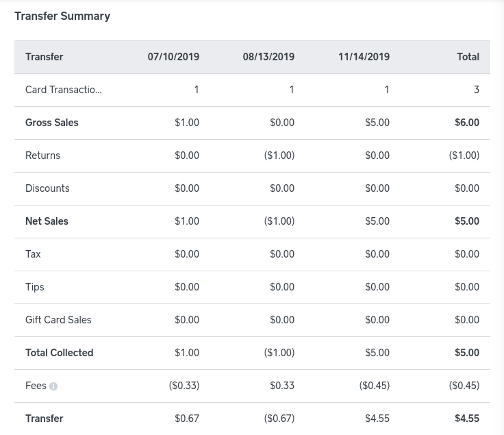Viewport: 504px width, 435px height.
Task: Click the Gross Sales row label
Action: coord(52,123)
